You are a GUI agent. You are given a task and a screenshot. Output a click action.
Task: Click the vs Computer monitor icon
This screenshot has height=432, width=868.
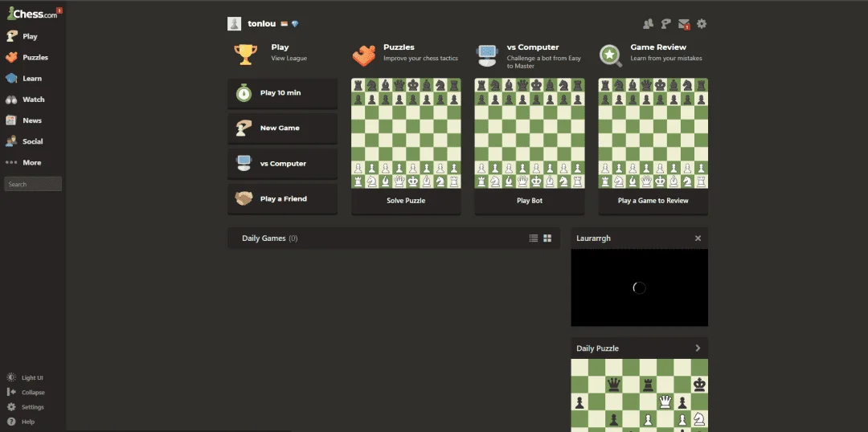(x=486, y=55)
